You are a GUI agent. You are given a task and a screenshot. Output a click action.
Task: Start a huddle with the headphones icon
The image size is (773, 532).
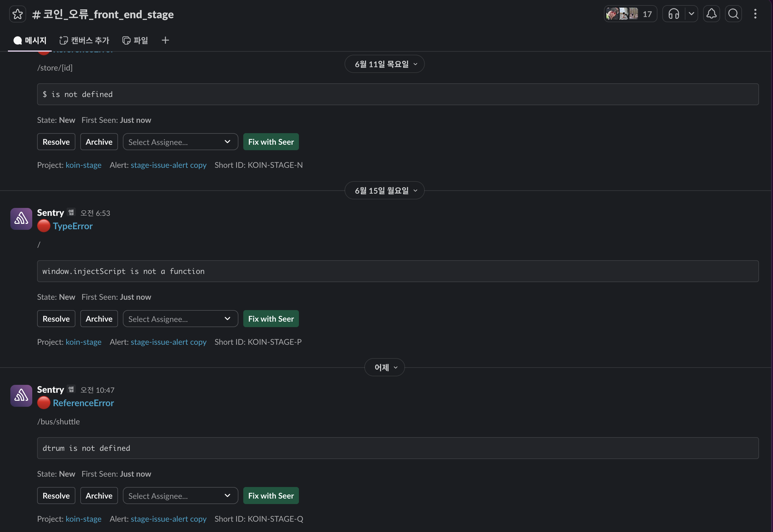[x=674, y=14]
